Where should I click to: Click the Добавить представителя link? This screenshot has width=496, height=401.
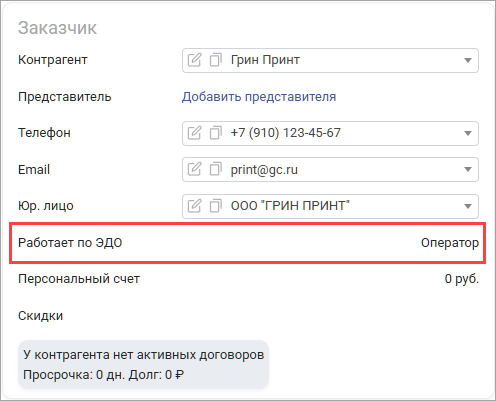259,97
